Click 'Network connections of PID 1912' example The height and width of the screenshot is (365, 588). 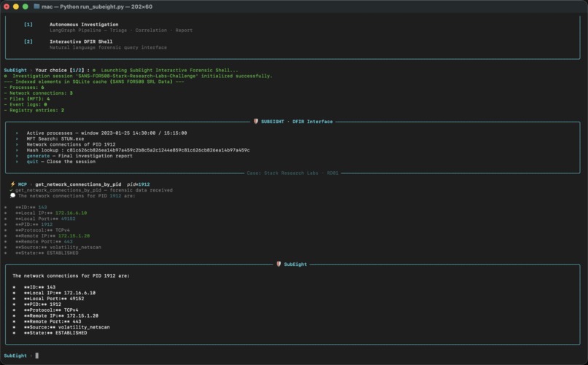pyautogui.click(x=71, y=144)
